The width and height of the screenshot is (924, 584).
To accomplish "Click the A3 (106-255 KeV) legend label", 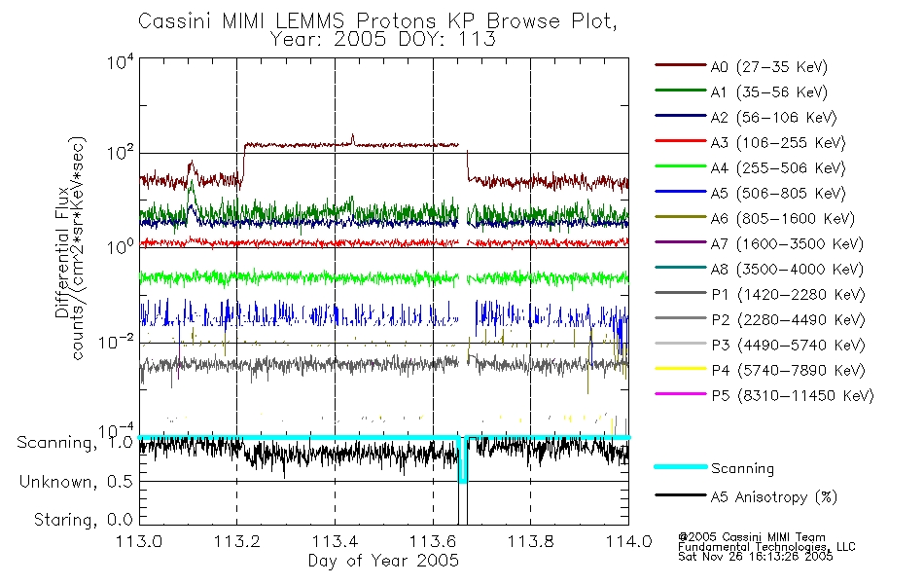I will [x=778, y=143].
